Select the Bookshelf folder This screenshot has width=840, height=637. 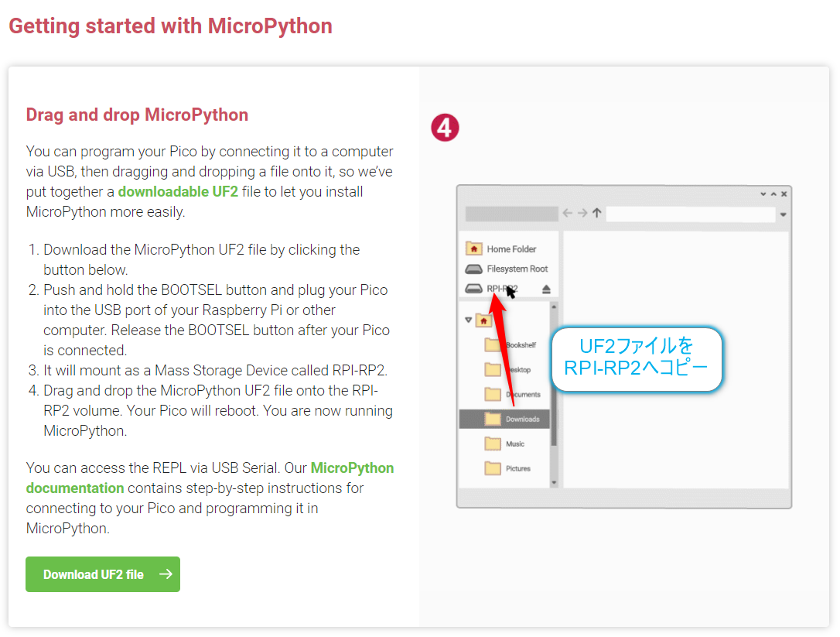coord(510,344)
